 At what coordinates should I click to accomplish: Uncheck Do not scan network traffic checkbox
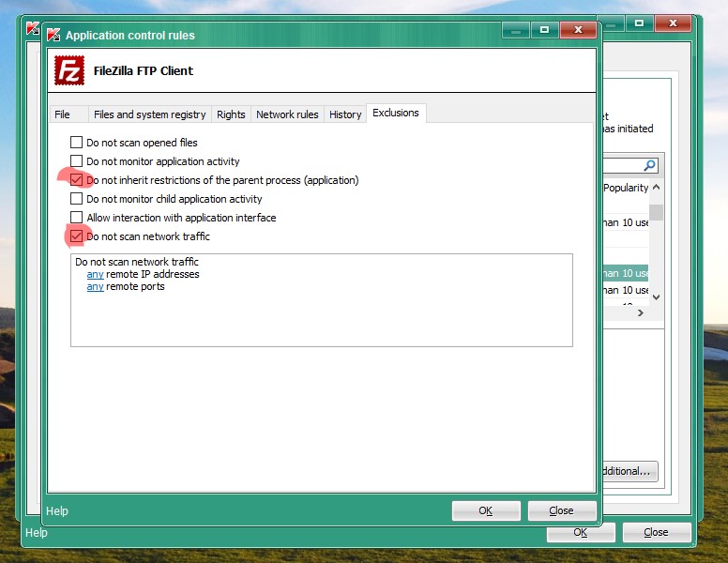coord(76,236)
